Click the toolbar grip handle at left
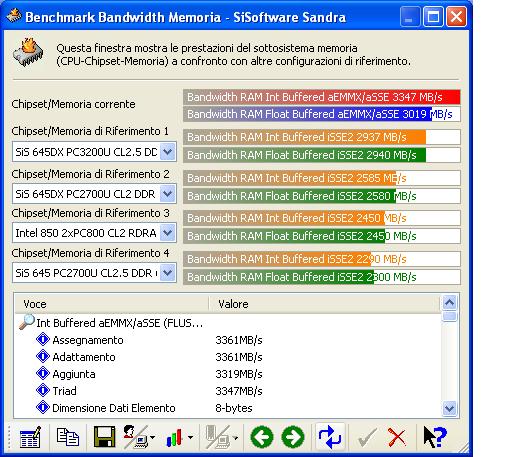The image size is (512, 457). tap(9, 437)
